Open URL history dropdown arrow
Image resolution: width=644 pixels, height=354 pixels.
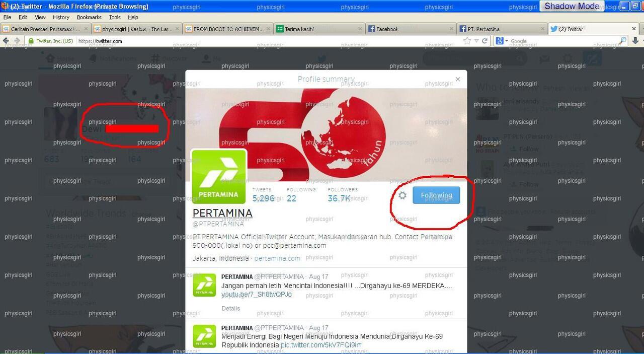click(x=475, y=41)
